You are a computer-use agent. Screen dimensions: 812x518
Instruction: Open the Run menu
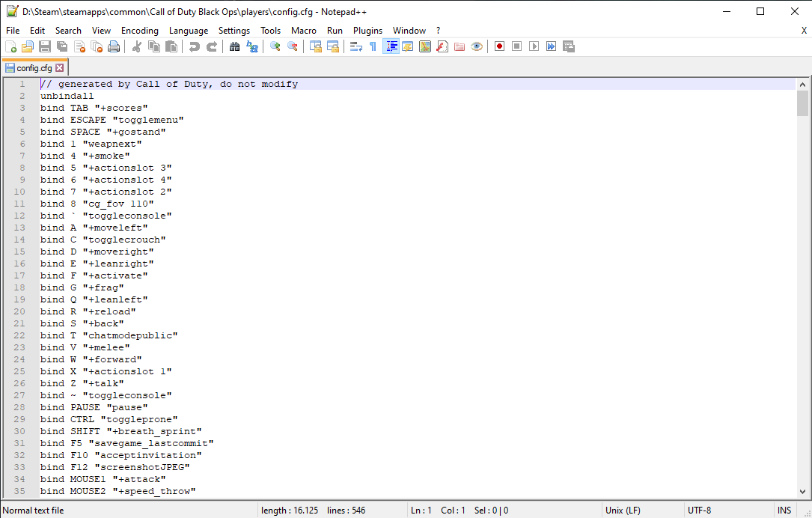coord(335,31)
